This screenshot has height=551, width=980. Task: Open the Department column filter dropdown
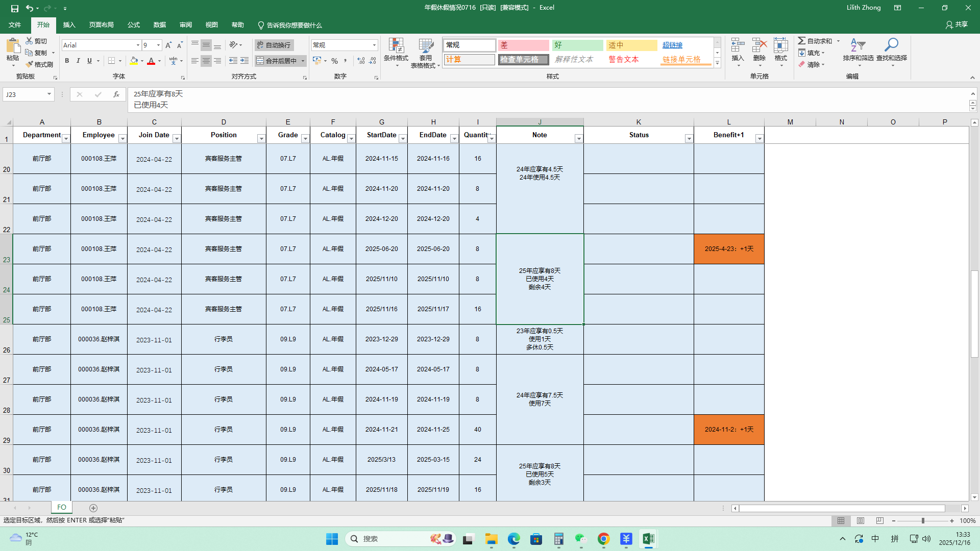[x=66, y=139]
